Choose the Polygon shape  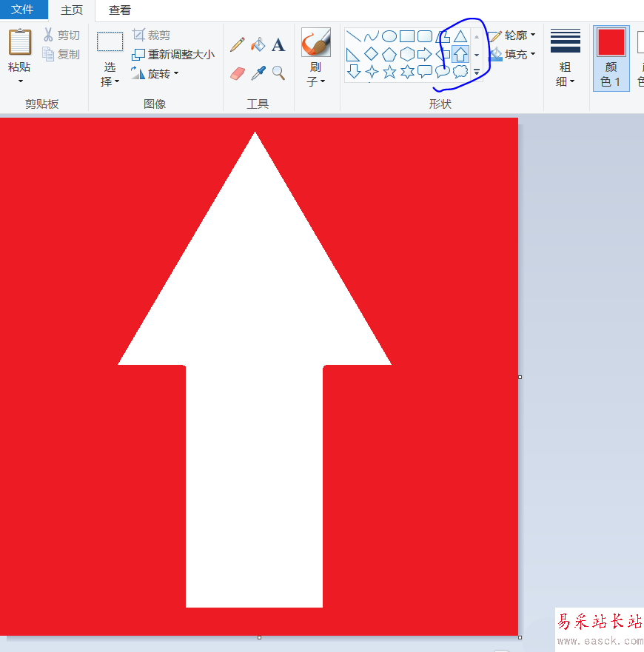tap(443, 36)
